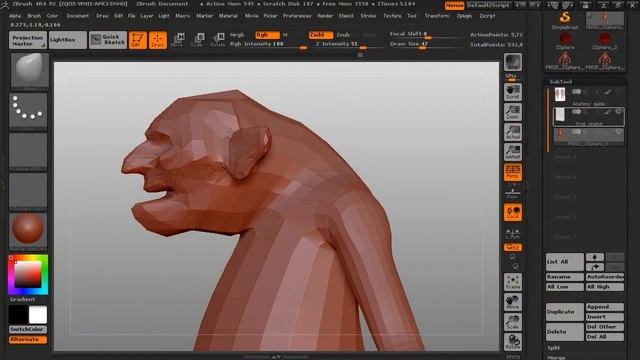Open the Alpha menu
The height and width of the screenshot is (360, 640).
[x=15, y=16]
